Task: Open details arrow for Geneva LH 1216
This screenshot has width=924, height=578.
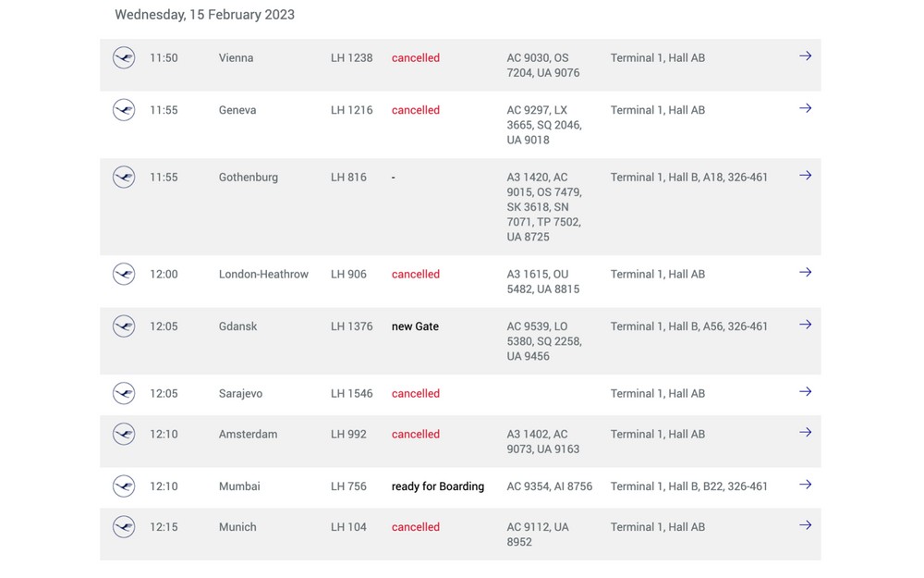Action: [x=805, y=108]
